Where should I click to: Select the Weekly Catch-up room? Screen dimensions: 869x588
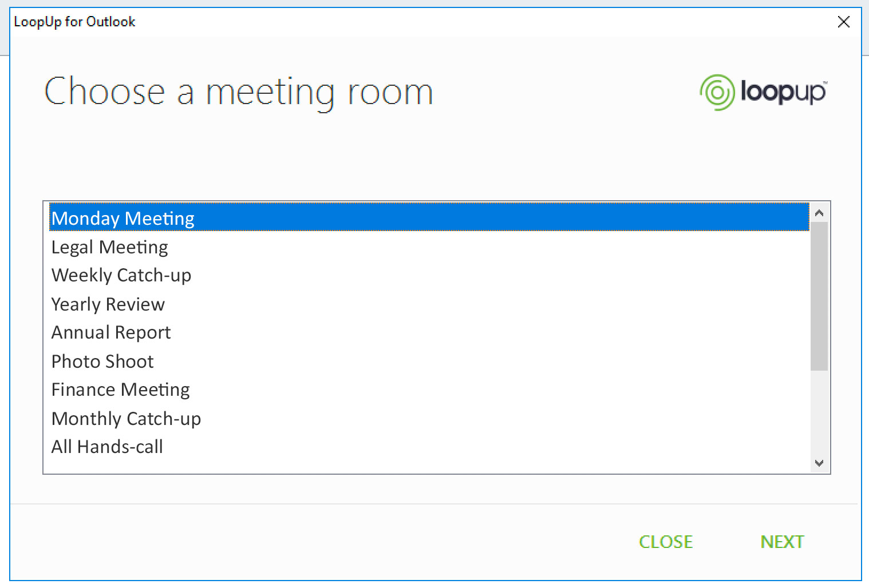(x=121, y=275)
